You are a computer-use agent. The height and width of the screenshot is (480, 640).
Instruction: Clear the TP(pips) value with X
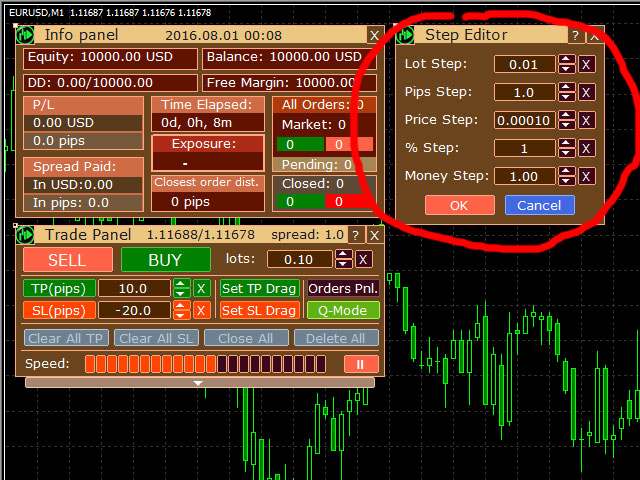[201, 289]
